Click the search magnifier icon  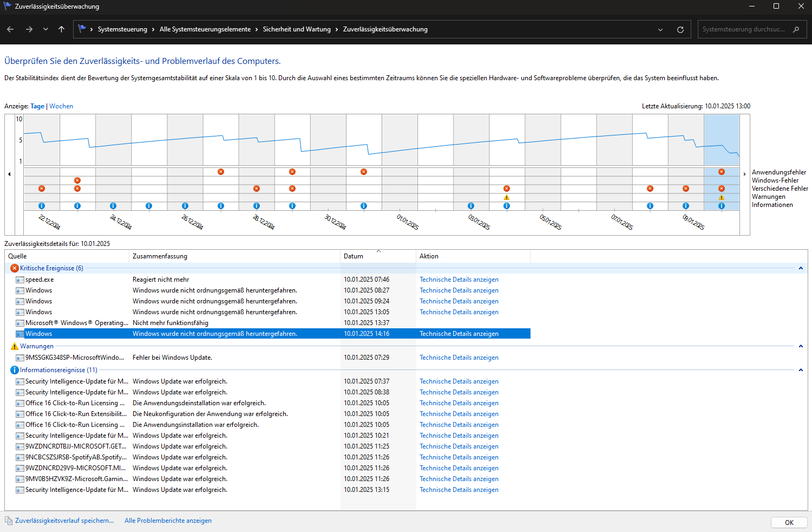point(796,29)
